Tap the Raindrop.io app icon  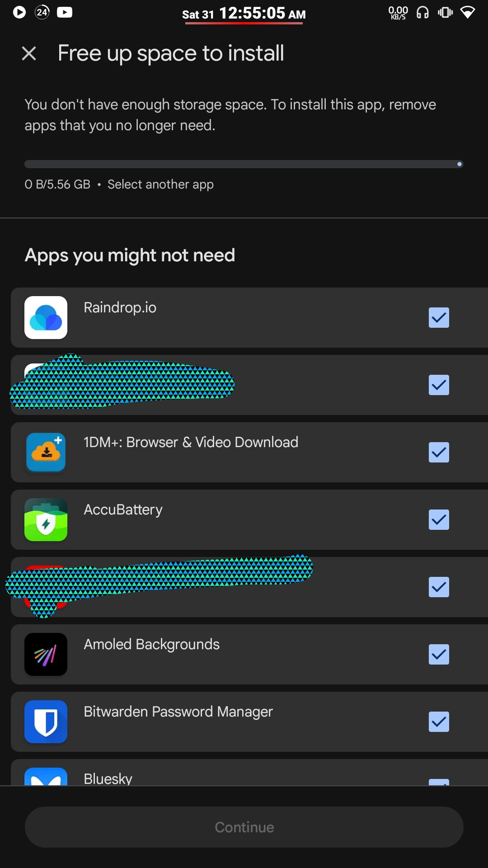46,317
